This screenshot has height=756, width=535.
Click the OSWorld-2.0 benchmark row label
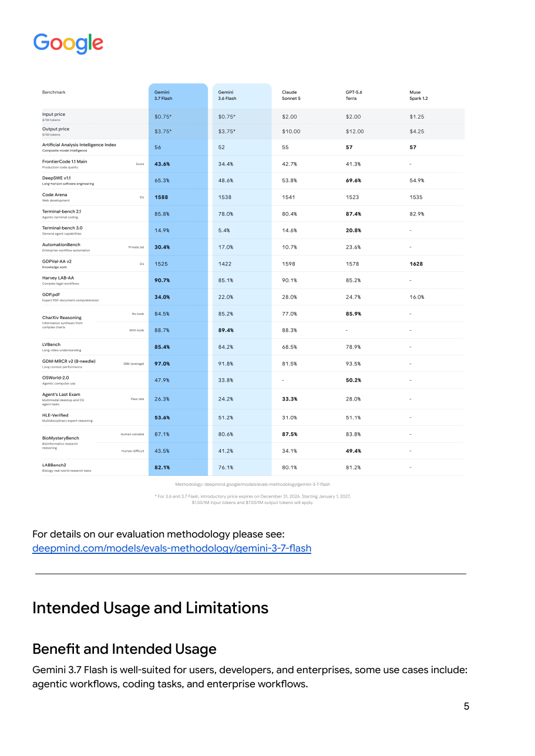59,380
